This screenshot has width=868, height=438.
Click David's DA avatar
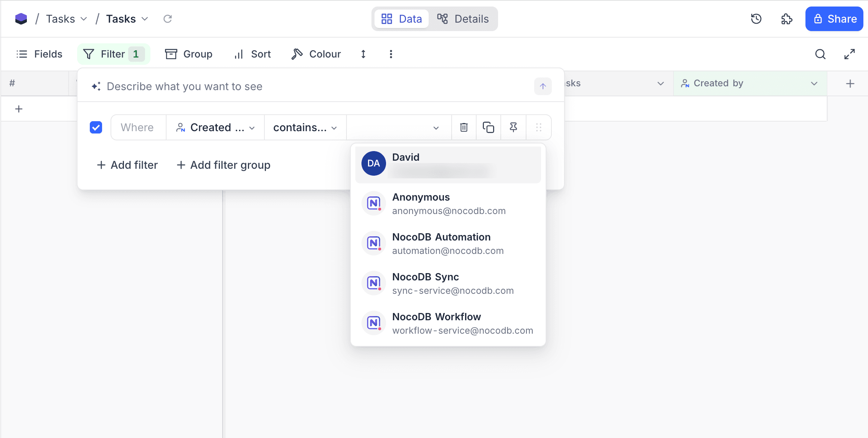pos(374,163)
